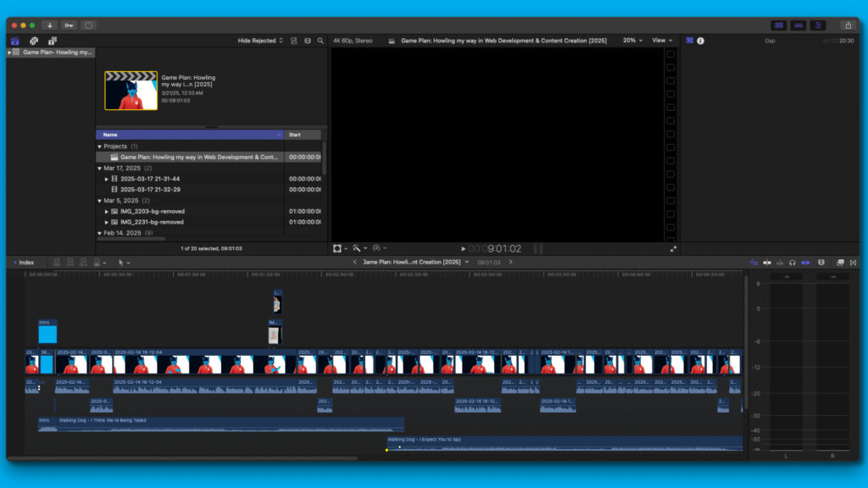Image resolution: width=868 pixels, height=488 pixels.
Task: Open timeline clip appearance options
Action: tap(821, 263)
